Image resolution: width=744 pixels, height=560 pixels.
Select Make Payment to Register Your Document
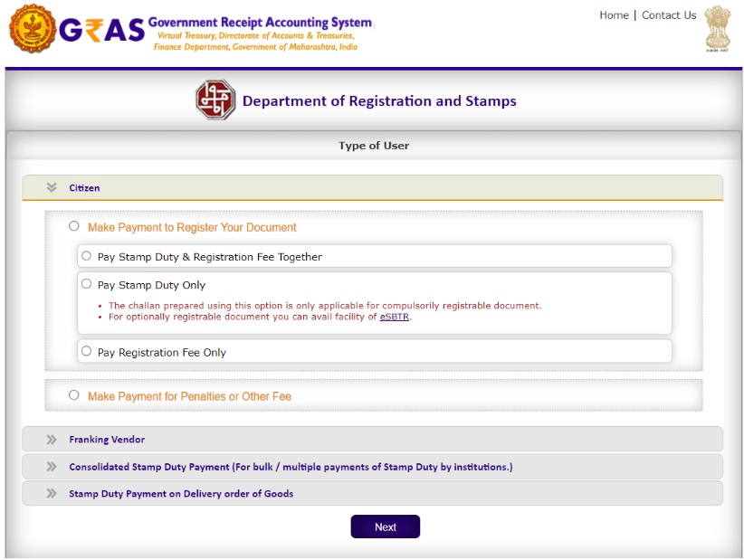[74, 226]
